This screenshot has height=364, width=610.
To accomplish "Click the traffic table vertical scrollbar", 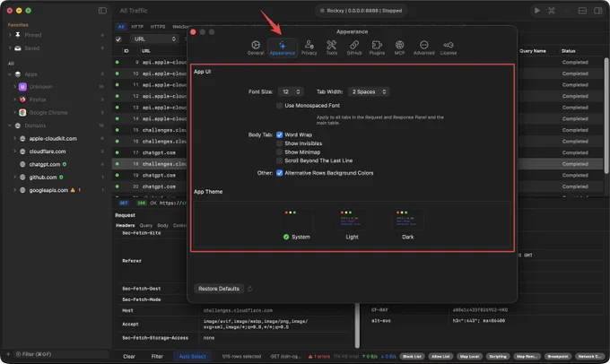I will (606, 116).
